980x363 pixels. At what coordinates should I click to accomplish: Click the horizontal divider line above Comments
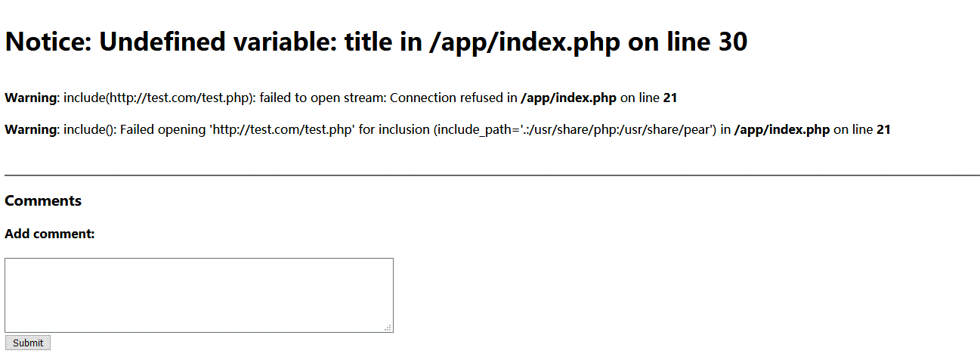491,175
